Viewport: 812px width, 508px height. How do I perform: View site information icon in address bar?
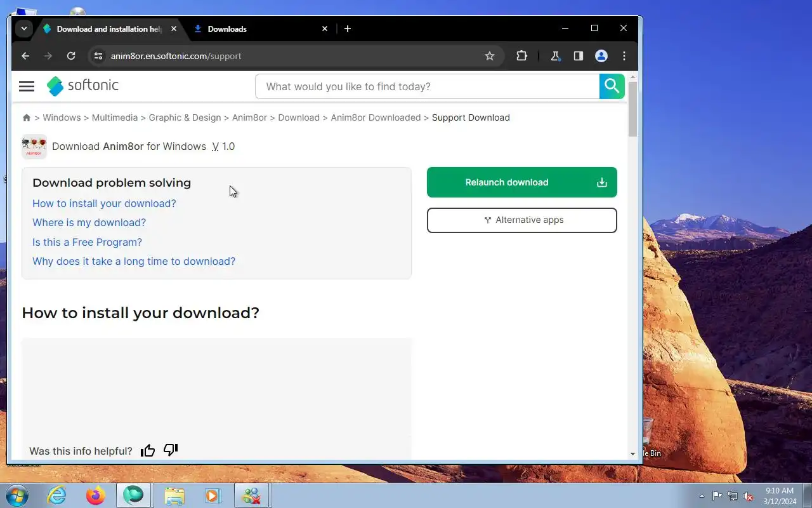[98, 56]
